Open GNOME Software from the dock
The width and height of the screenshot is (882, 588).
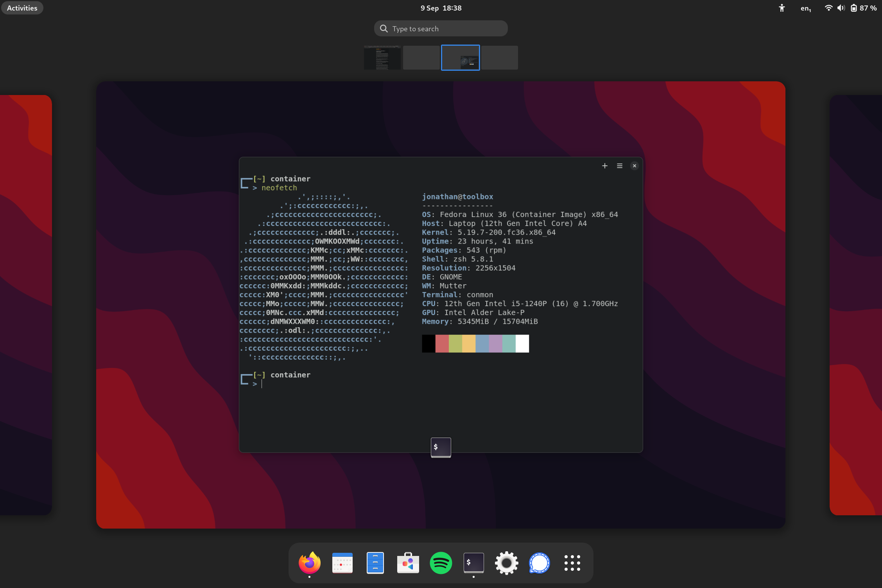[x=408, y=563]
